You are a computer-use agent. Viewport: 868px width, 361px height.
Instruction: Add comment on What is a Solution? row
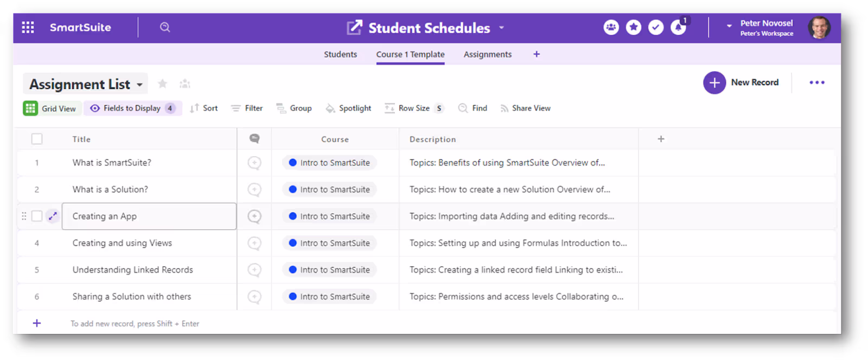tap(254, 190)
